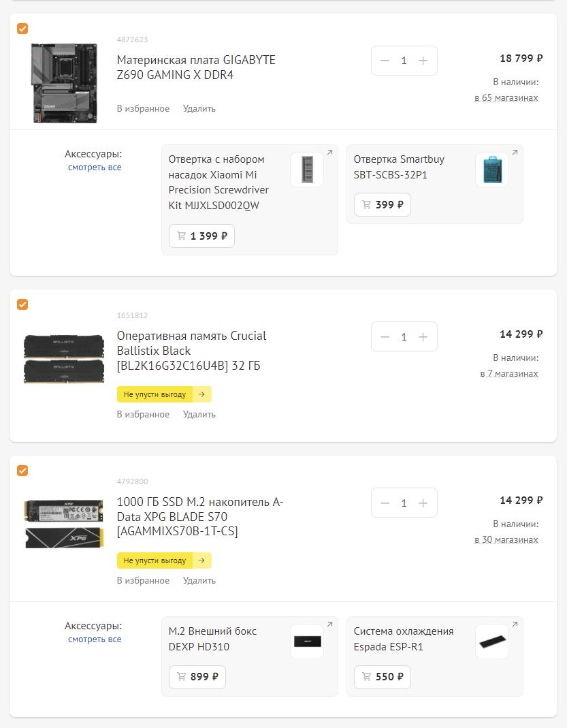Open Espada ESP-R1 cooling via its corner arrow icon
Image resolution: width=567 pixels, height=728 pixels.
tap(515, 623)
